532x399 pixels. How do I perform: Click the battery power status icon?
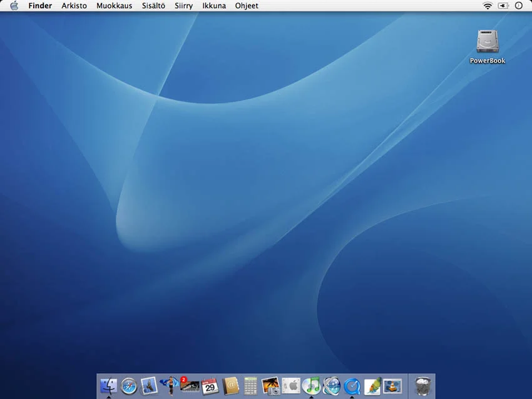(503, 6)
